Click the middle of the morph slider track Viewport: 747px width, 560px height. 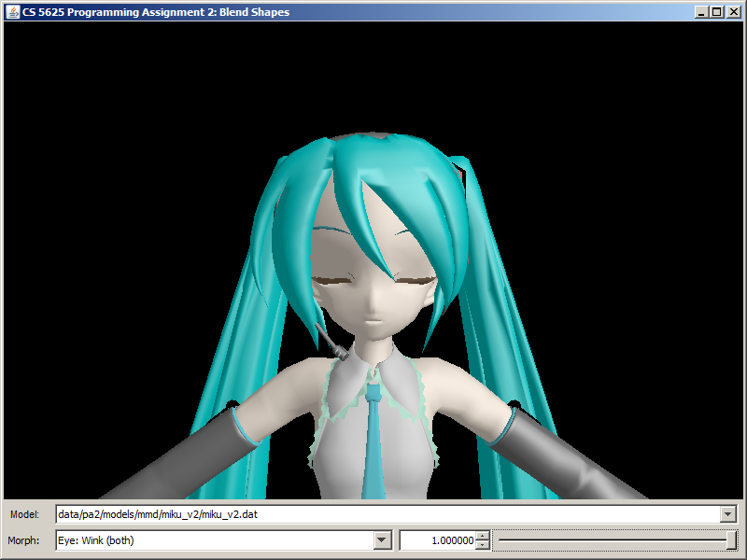615,540
